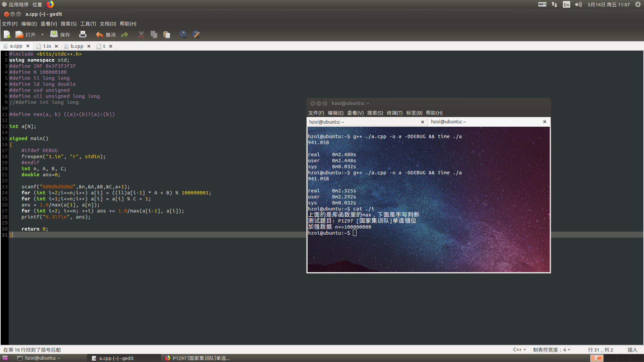The image size is (644, 362).
Task: Open the system power/settings gear menu
Action: 638,4
